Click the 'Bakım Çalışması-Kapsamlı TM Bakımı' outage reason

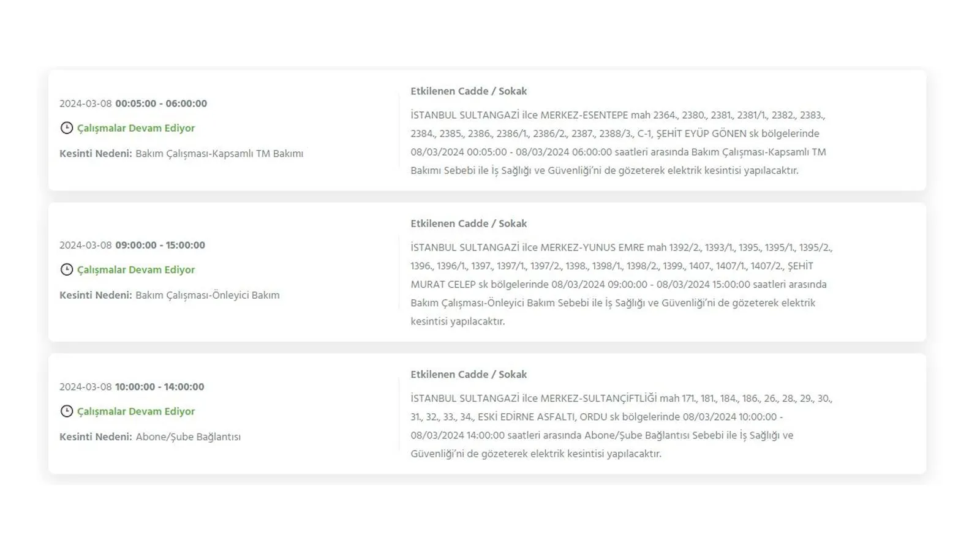(x=219, y=154)
